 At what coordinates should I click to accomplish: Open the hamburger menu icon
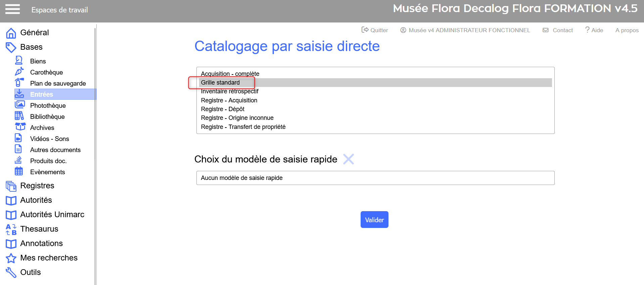tap(13, 9)
